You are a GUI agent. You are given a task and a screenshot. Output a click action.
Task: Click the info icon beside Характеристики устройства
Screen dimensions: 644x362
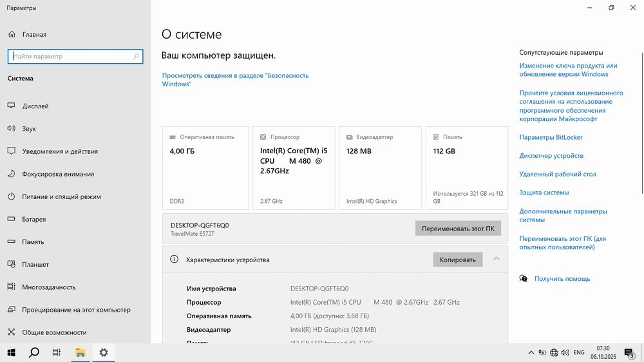[x=174, y=260]
